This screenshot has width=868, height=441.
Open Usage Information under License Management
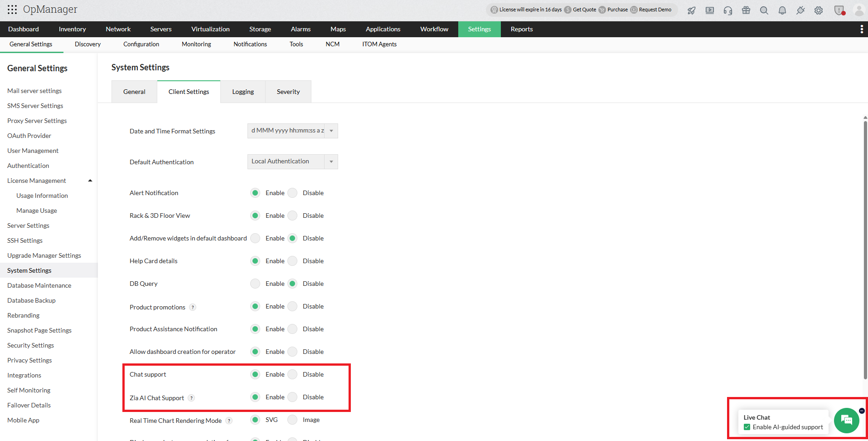(x=42, y=196)
